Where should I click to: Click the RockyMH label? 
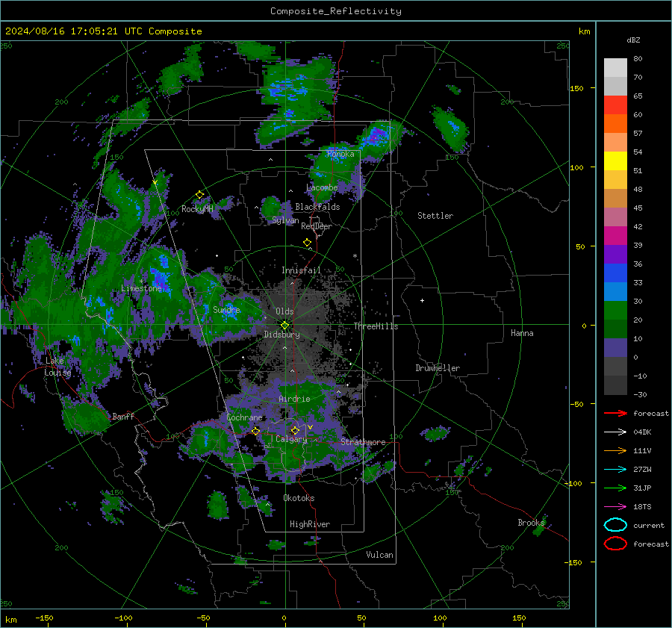pos(197,209)
